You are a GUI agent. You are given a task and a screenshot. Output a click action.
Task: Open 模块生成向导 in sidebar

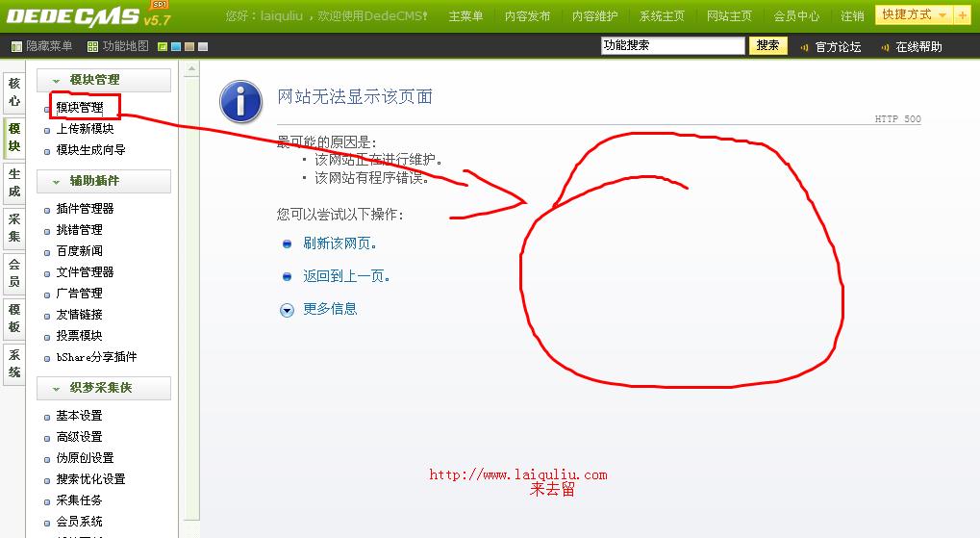[x=90, y=149]
